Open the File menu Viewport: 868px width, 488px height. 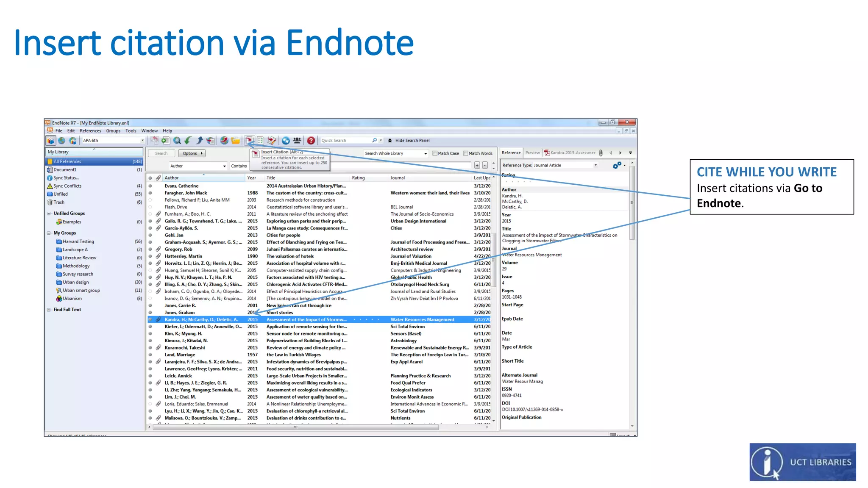(59, 131)
